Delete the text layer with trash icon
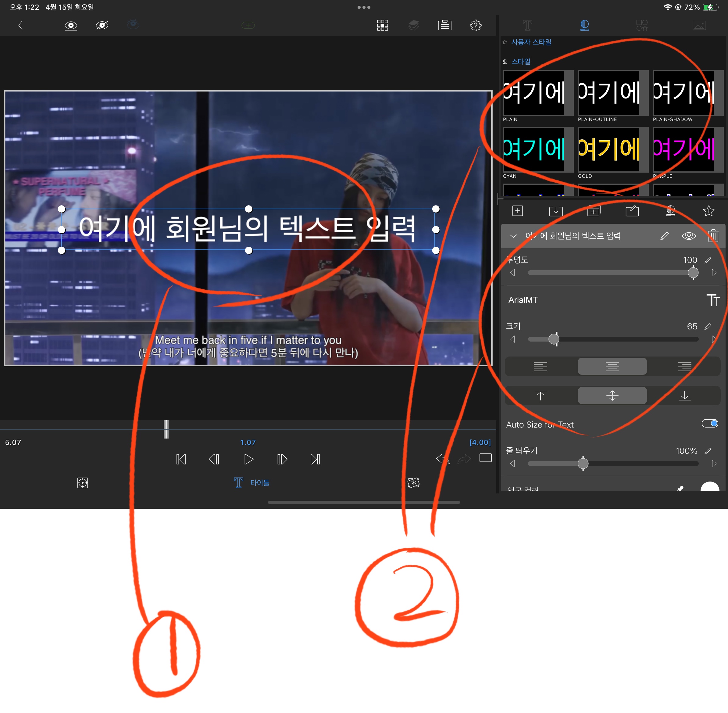728x713 pixels. click(713, 235)
